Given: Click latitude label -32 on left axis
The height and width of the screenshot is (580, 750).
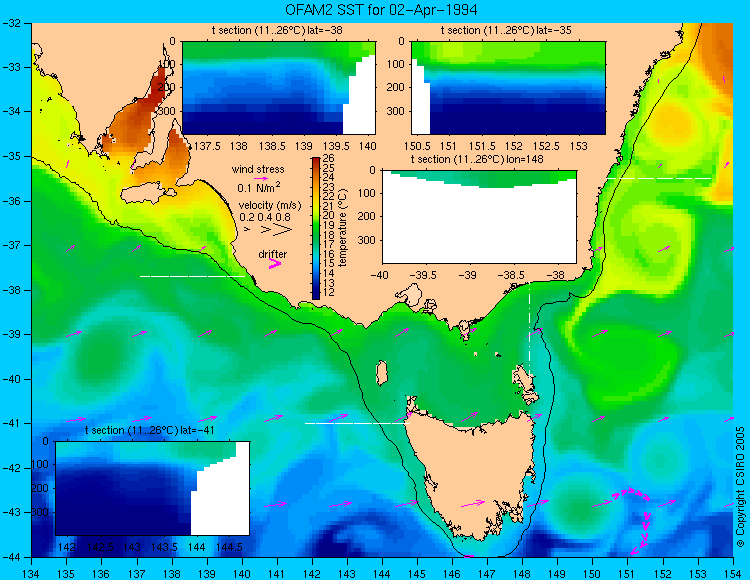Looking at the screenshot, I should [x=13, y=22].
